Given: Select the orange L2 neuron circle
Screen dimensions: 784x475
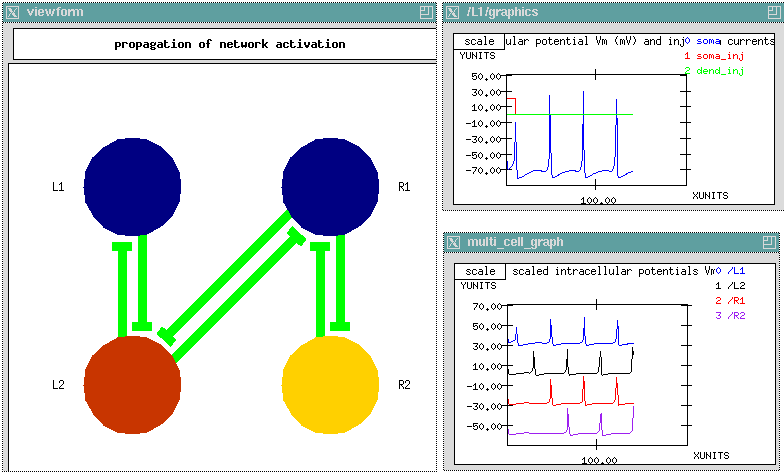Looking at the screenshot, I should point(132,384).
